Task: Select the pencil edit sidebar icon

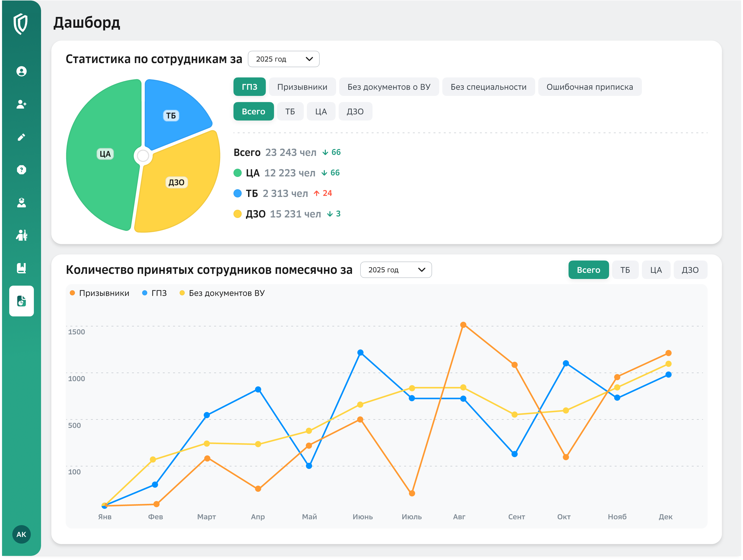Action: point(22,137)
